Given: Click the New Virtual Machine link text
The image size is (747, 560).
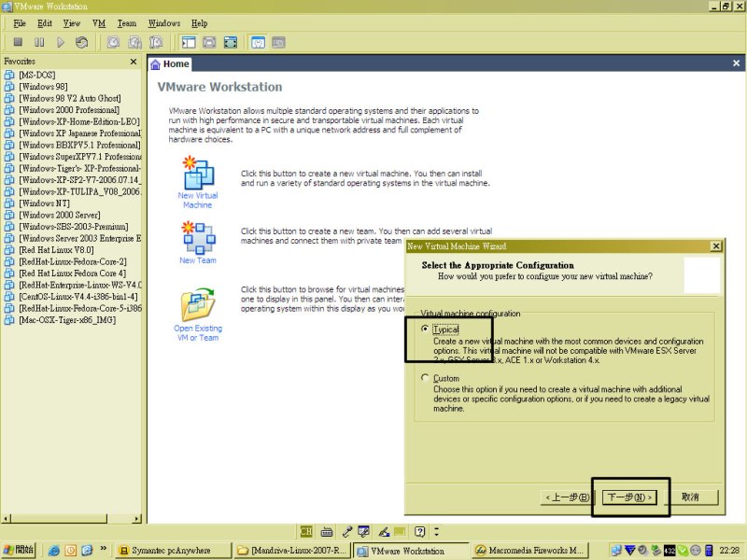Looking at the screenshot, I should coord(198,201).
